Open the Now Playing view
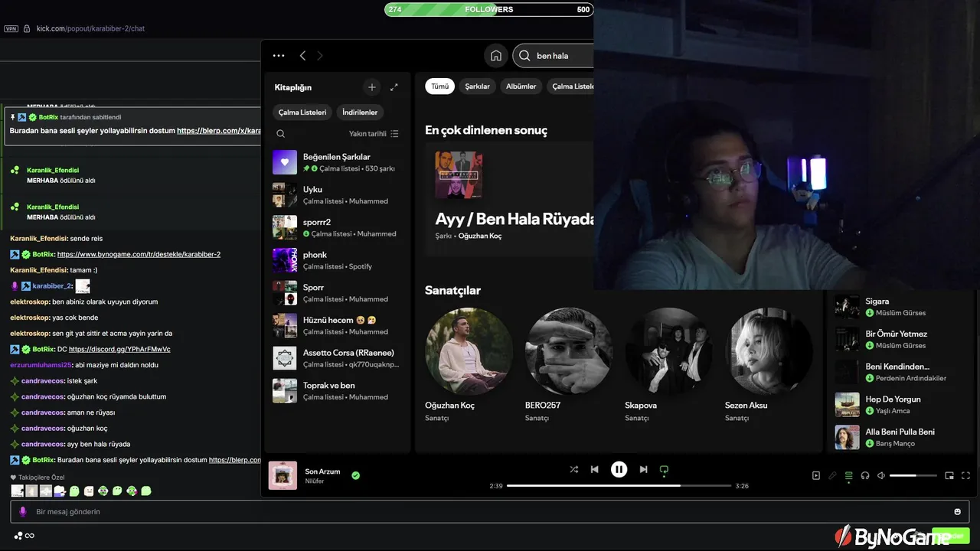 pyautogui.click(x=816, y=475)
